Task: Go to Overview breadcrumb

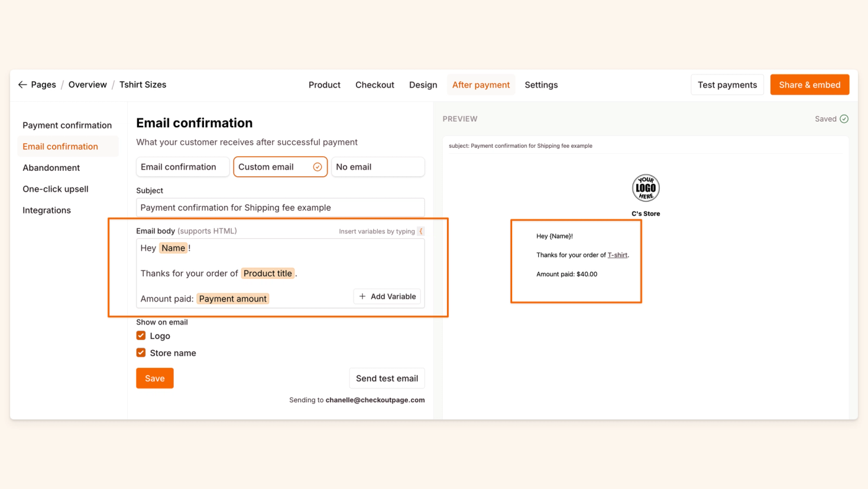Action: point(87,85)
